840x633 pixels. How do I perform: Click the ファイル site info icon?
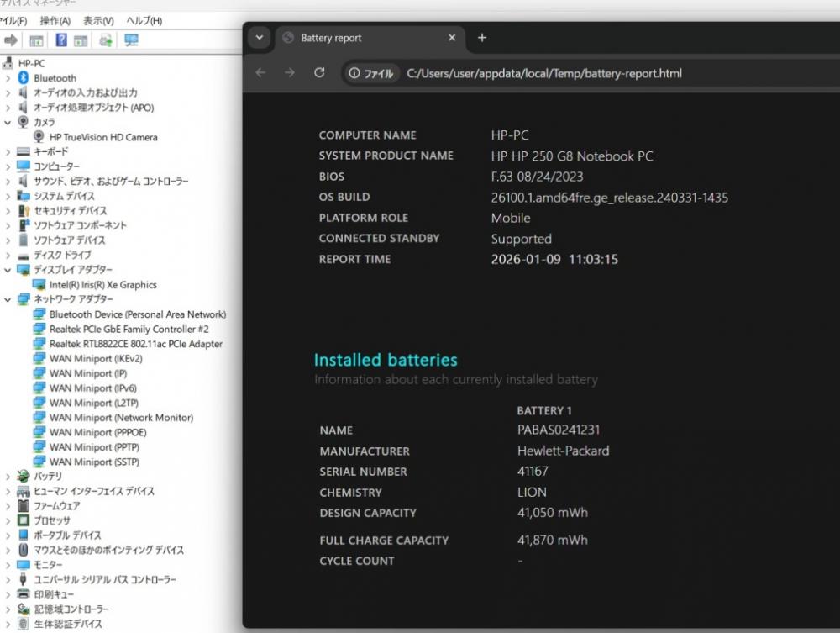(371, 73)
